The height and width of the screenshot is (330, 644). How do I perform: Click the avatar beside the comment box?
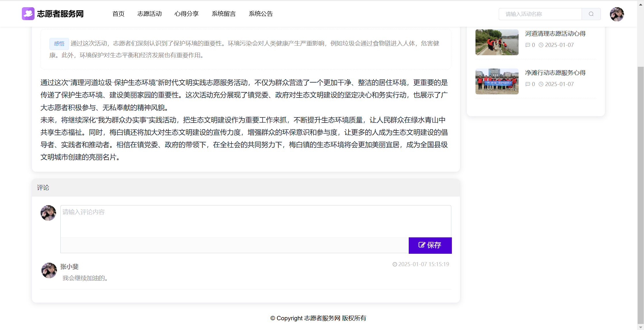pos(48,213)
